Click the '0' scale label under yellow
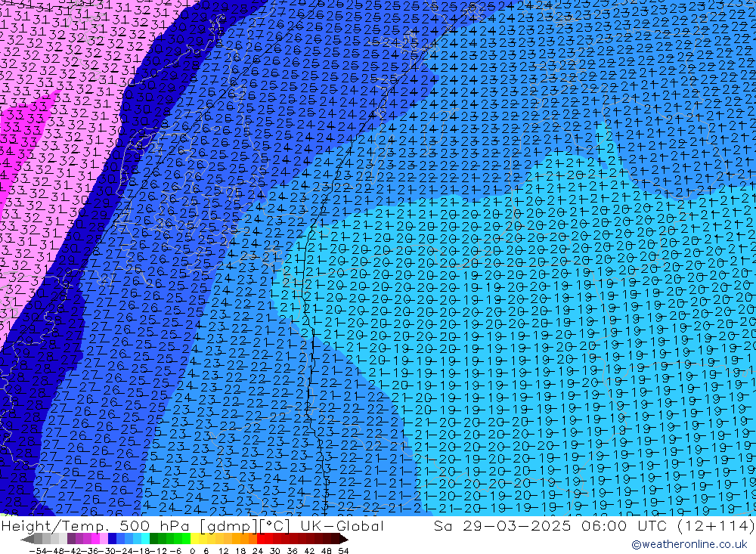Viewport: 756px width, 554px height. click(192, 551)
